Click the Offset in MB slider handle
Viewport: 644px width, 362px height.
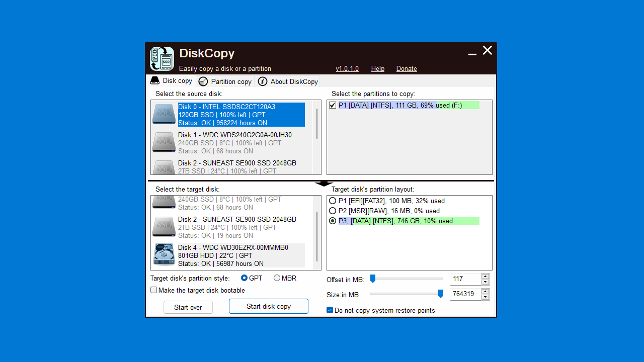[x=373, y=279]
